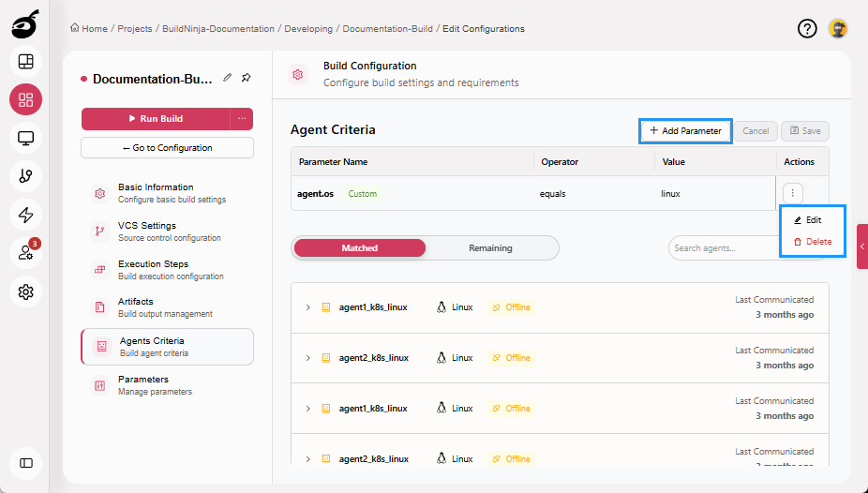Open the Agents monitor icon in sidebar
Image resolution: width=868 pixels, height=493 pixels.
[25, 138]
